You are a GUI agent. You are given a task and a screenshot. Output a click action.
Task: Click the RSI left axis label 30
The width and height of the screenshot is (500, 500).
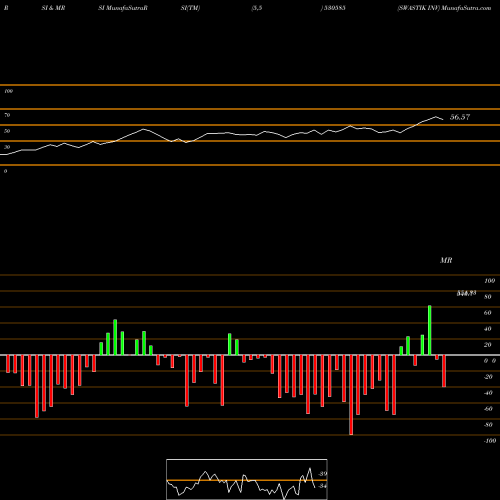[x=7, y=147]
